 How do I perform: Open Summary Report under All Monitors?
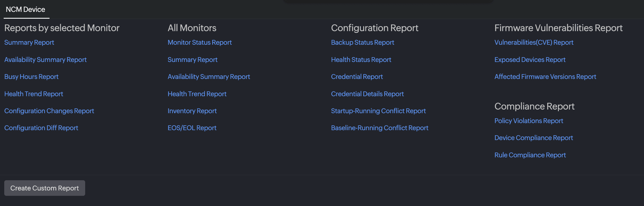point(193,60)
